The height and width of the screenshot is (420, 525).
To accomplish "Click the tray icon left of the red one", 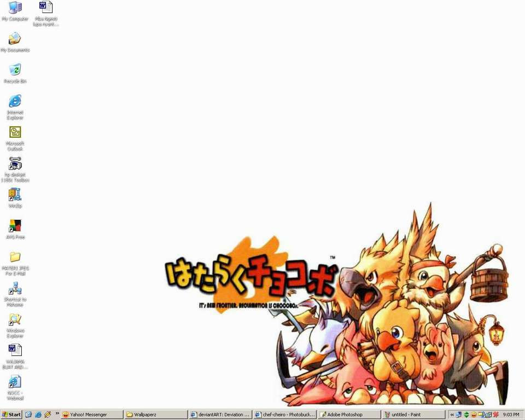I will point(488,415).
